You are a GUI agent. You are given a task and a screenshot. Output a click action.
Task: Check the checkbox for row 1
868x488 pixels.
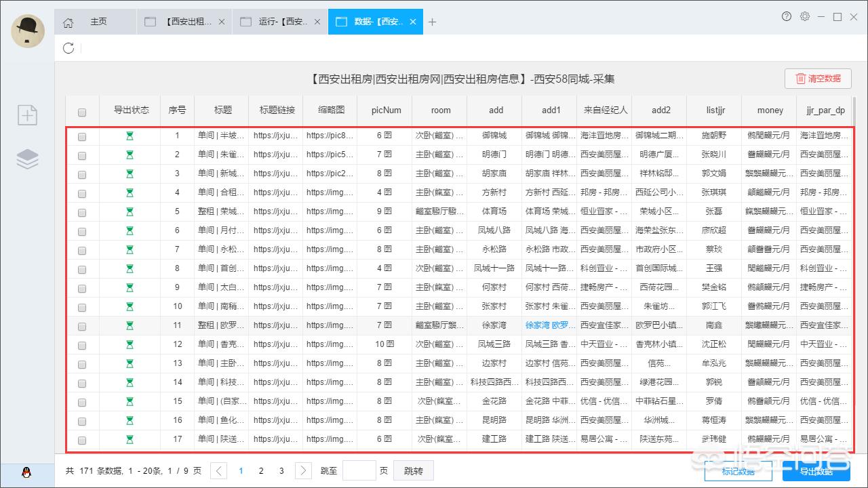[82, 136]
